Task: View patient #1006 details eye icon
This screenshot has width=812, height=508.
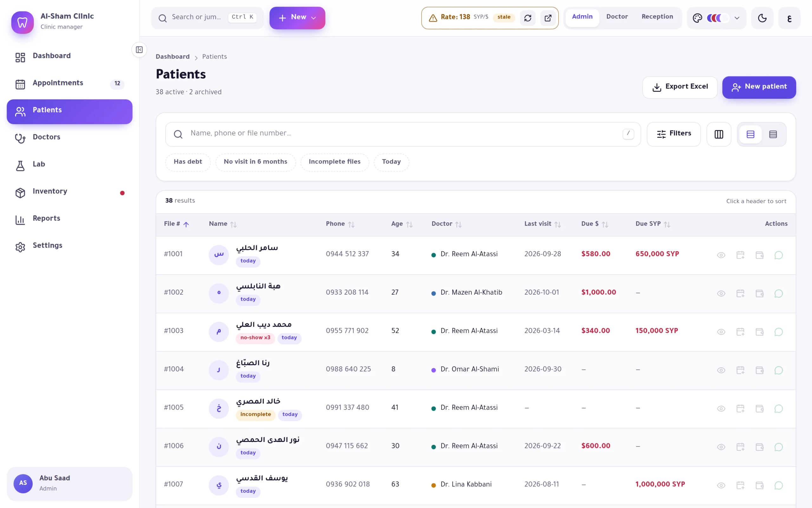Action: (721, 447)
